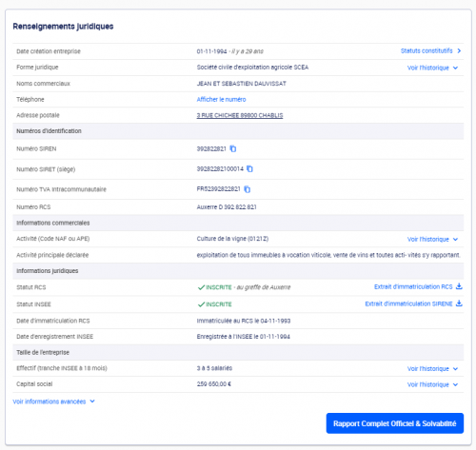This screenshot has width=476, height=450.
Task: Click Enregistrée à l'INSEE le 01-11-1994
Action: point(244,337)
